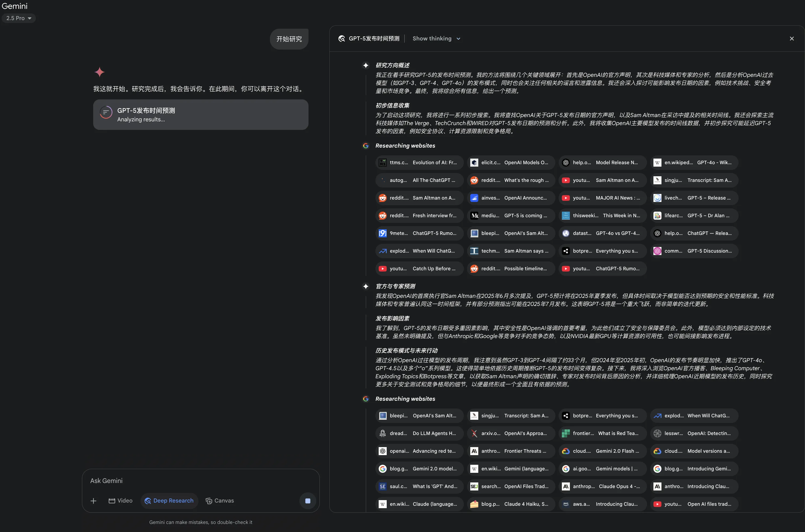Open autog... All The ChatGPT source
The image size is (805, 532).
pos(419,180)
